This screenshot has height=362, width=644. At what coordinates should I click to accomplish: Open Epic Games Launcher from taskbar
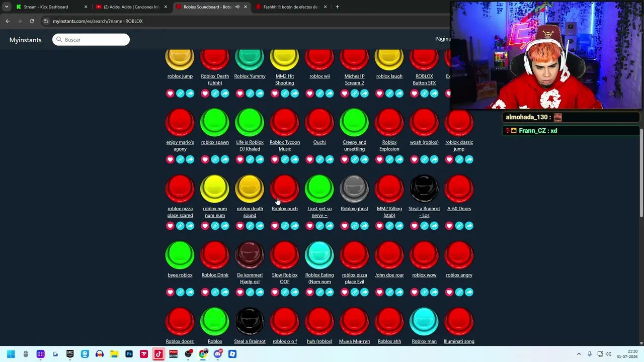[x=70, y=354]
